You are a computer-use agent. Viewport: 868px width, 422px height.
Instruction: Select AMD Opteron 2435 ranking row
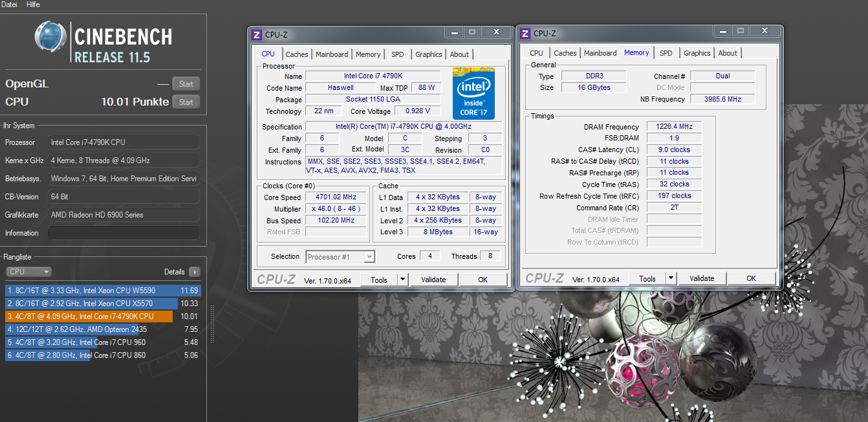pos(103,329)
